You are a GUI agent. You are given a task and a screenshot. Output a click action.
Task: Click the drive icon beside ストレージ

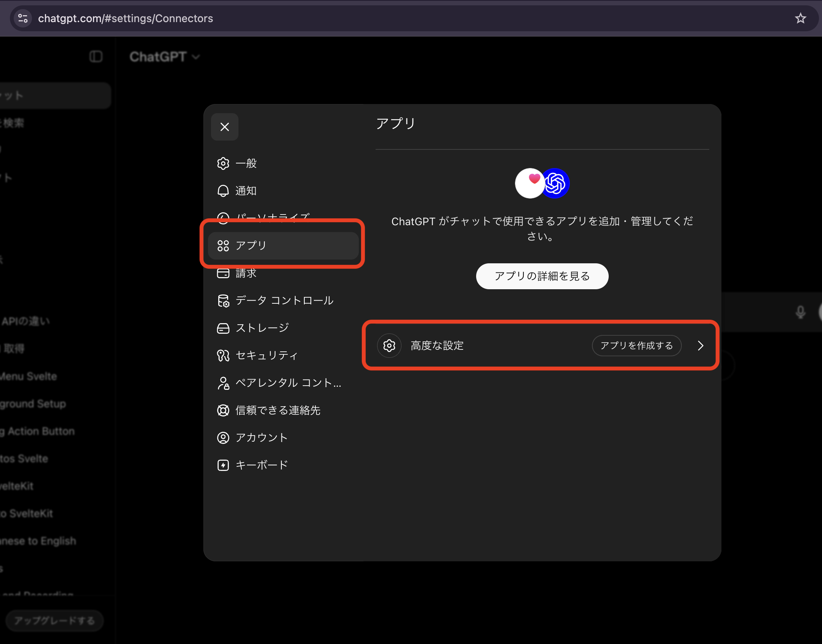pyautogui.click(x=223, y=328)
